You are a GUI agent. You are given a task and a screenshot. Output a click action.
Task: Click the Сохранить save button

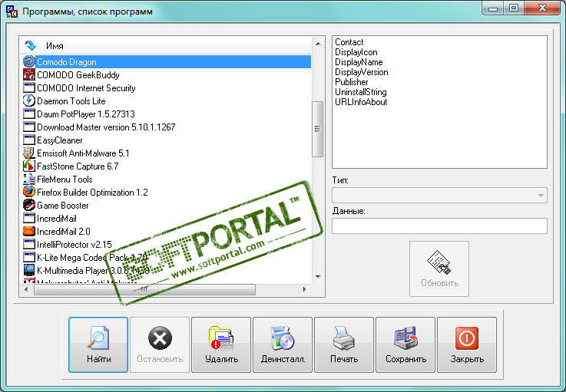coord(405,344)
